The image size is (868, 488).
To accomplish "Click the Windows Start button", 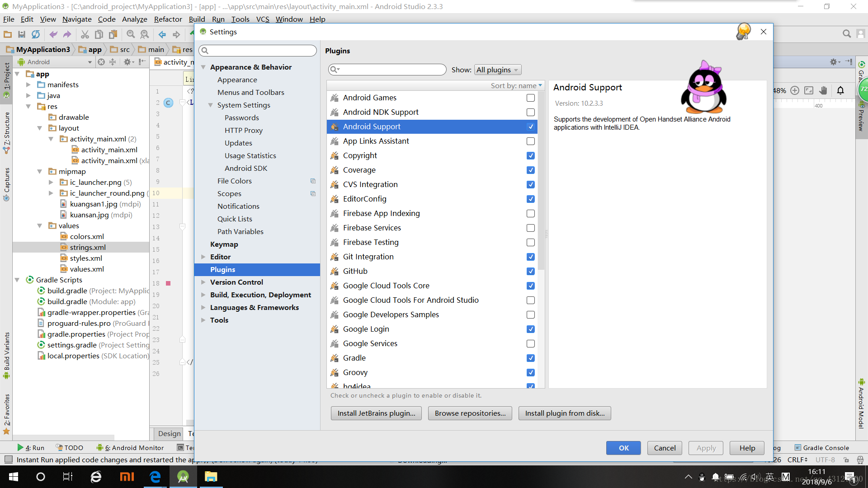I will (13, 477).
